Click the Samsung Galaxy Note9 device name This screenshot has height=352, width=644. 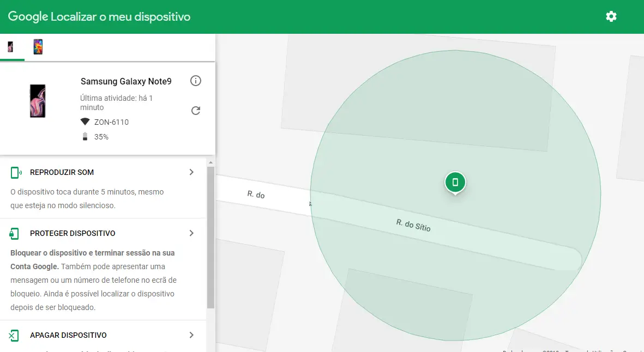tap(126, 81)
